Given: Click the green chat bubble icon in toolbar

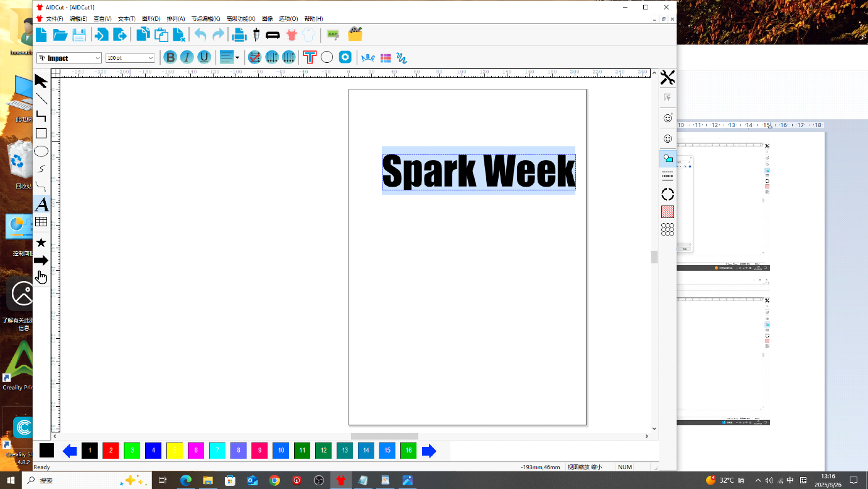Looking at the screenshot, I should click(x=333, y=35).
